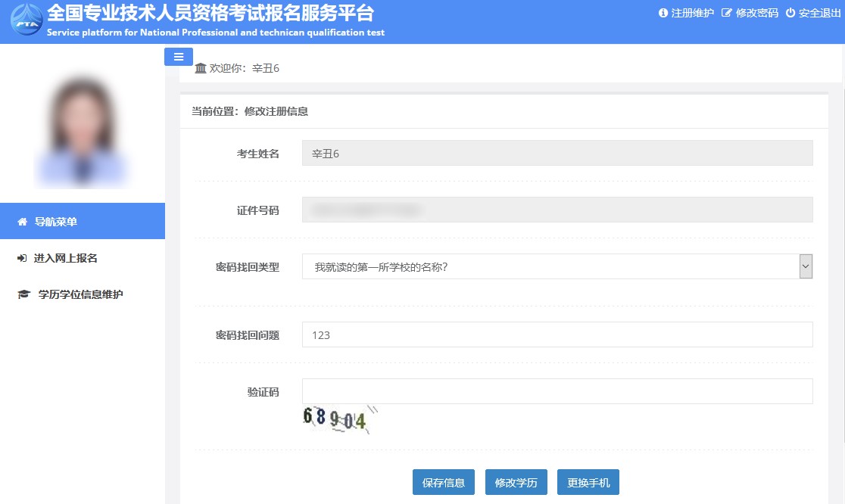845x504 pixels.
Task: Focus the 验证码 input box
Action: pos(557,391)
